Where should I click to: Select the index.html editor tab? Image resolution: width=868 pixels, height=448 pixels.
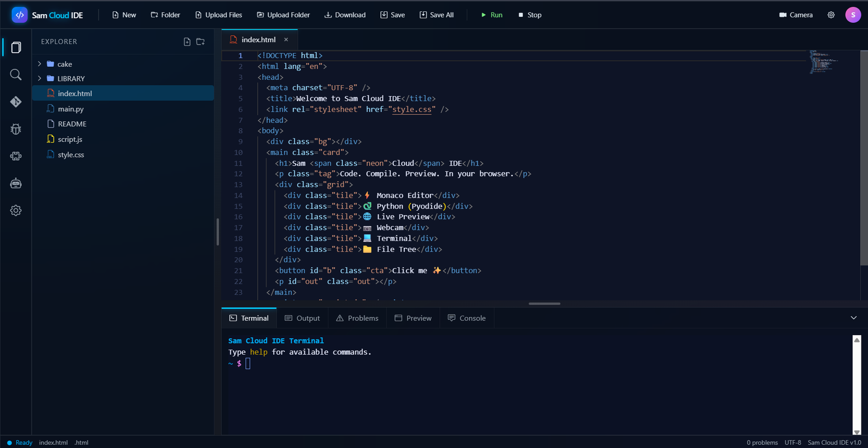pyautogui.click(x=259, y=40)
